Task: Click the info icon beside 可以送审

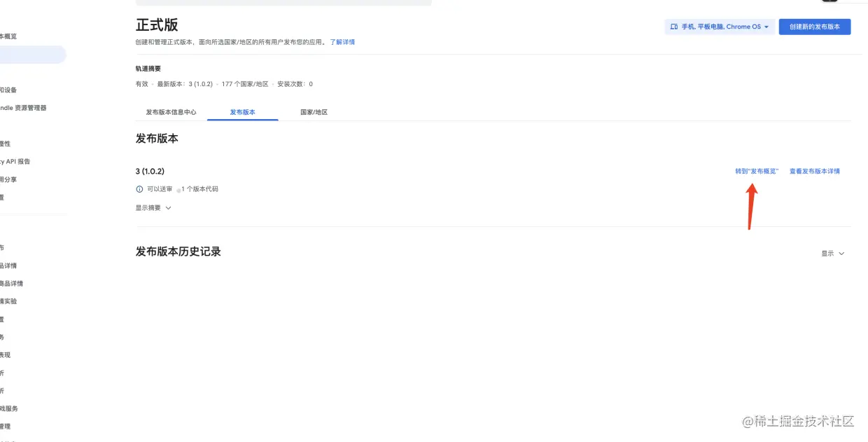Action: [139, 189]
